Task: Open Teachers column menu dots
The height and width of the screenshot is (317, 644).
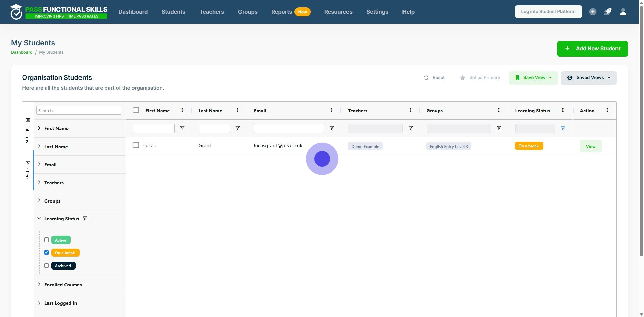Action: click(x=410, y=110)
